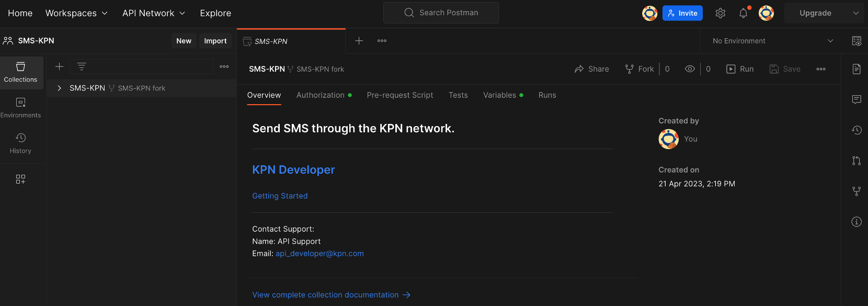Open the API Network dropdown

point(154,13)
